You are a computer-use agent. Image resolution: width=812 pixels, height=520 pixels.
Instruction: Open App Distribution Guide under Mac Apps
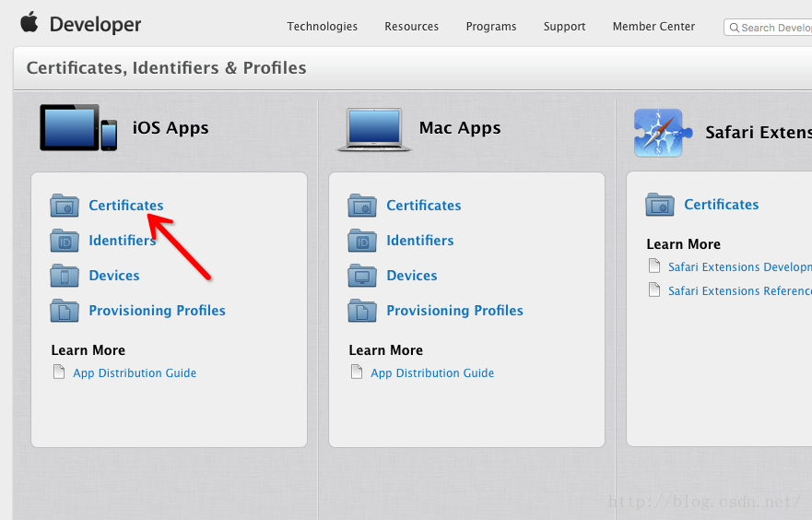[432, 372]
